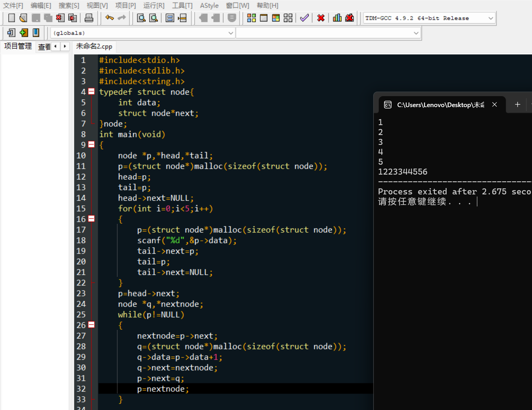Close the console terminal tab
This screenshot has width=532, height=410.
click(x=495, y=105)
